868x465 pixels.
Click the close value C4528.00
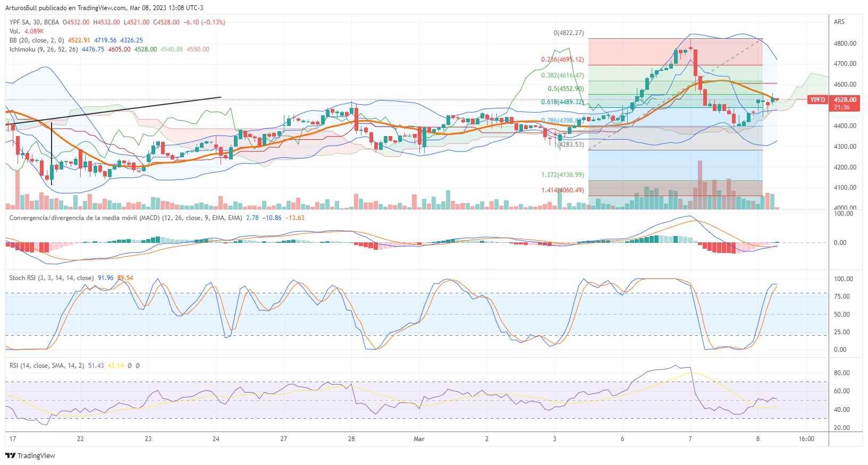[166, 22]
